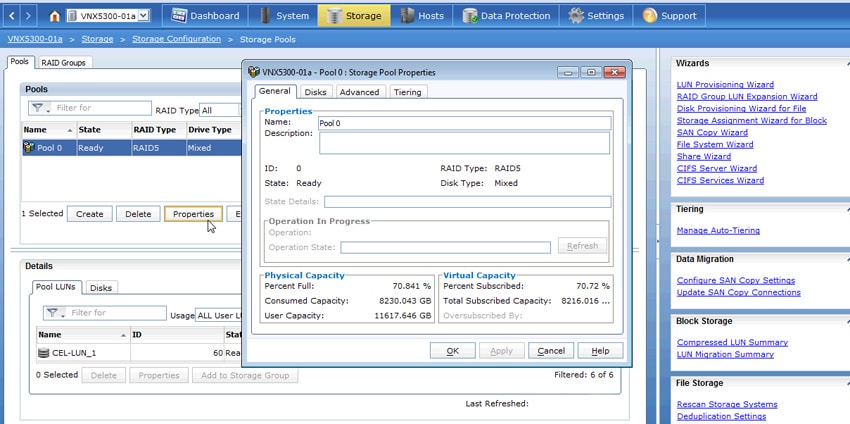Open Storage Assignment Wizard for Block link
The image size is (850, 424).
click(x=752, y=120)
